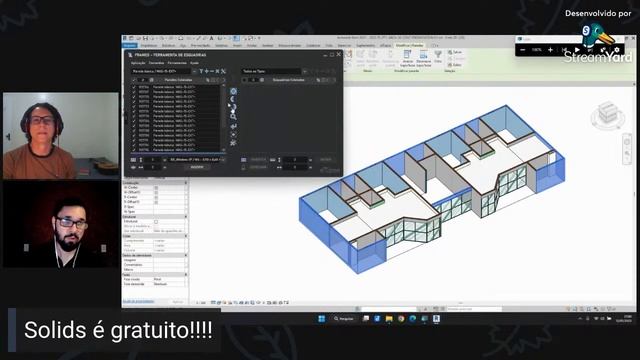Click the zoom tool on navigation bar
This screenshot has height=360, width=640.
(x=627, y=153)
